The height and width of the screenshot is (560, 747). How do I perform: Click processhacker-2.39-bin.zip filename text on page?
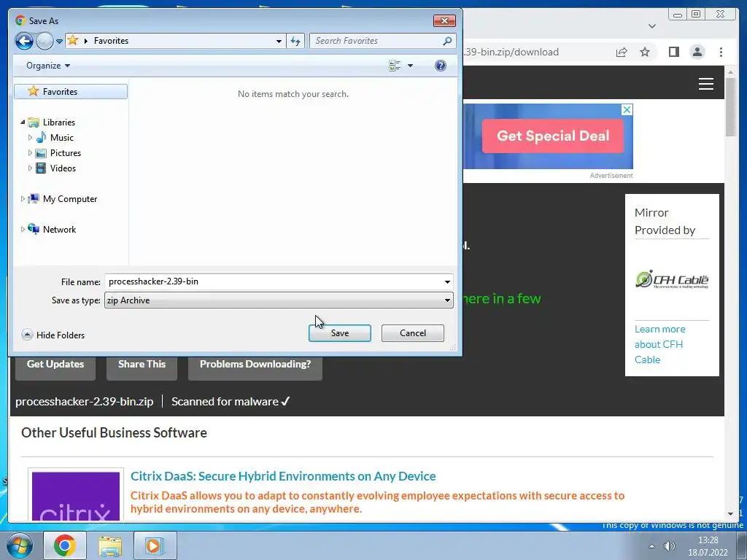tap(85, 402)
